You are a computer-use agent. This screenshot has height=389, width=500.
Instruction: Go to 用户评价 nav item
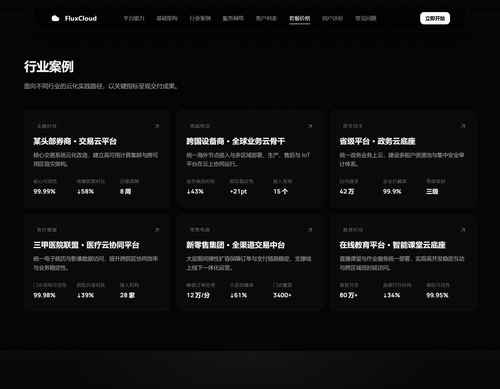pos(332,18)
